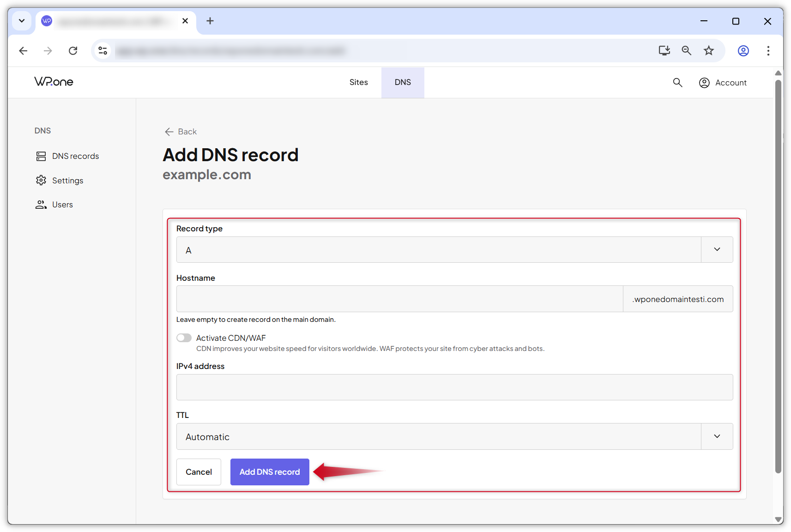Open the Users section
The image size is (791, 532).
pyautogui.click(x=62, y=204)
